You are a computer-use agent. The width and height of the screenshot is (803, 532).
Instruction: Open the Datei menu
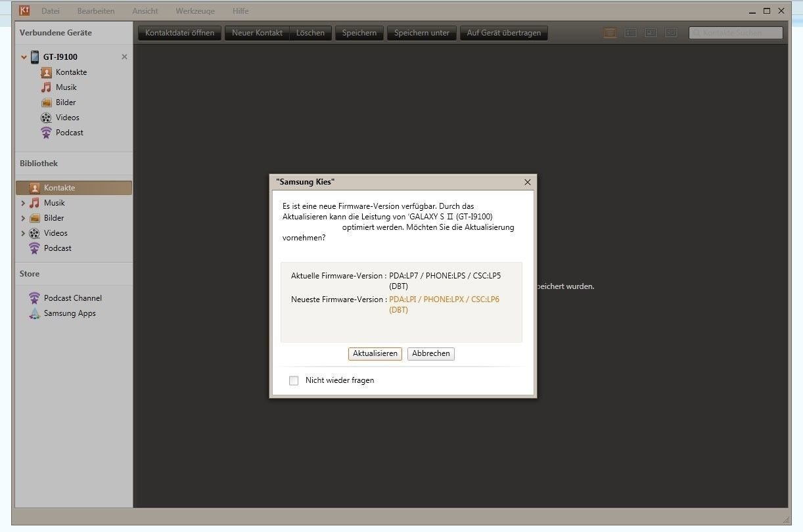pyautogui.click(x=51, y=11)
